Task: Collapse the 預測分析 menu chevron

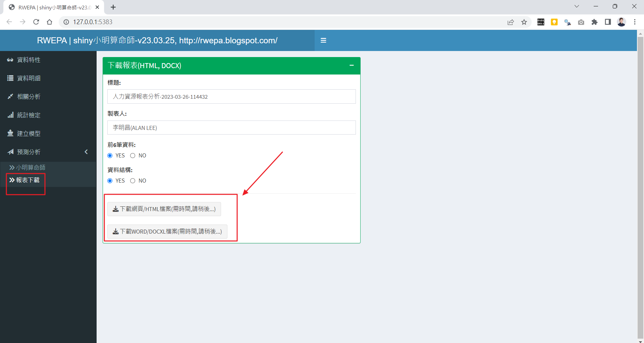Action: tap(86, 152)
